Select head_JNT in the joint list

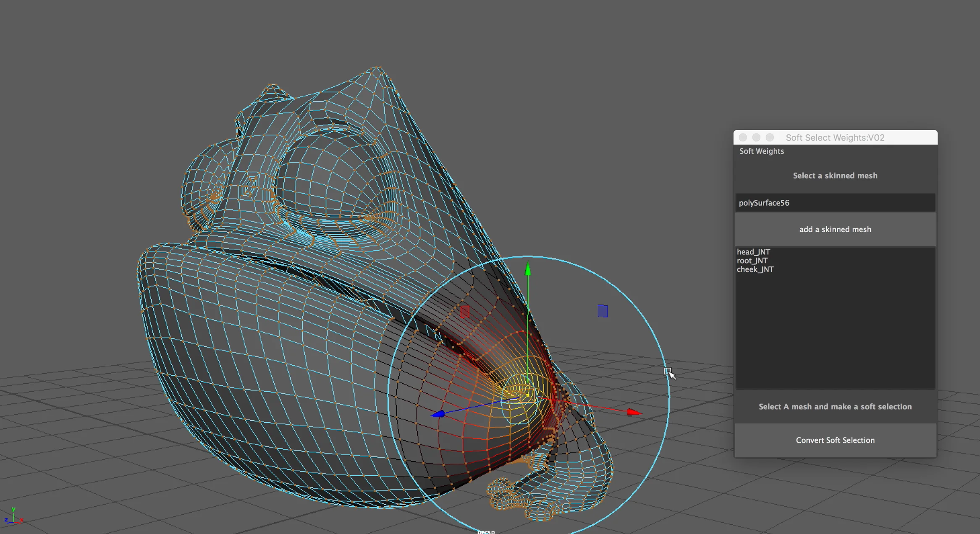(753, 252)
